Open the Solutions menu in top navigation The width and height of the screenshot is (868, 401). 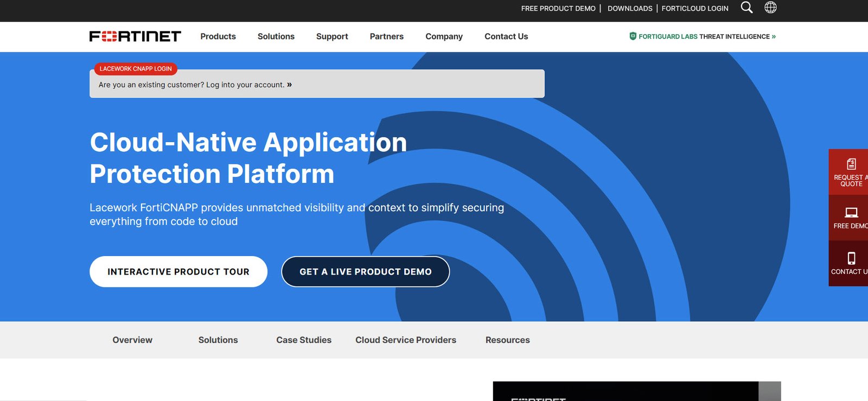276,36
